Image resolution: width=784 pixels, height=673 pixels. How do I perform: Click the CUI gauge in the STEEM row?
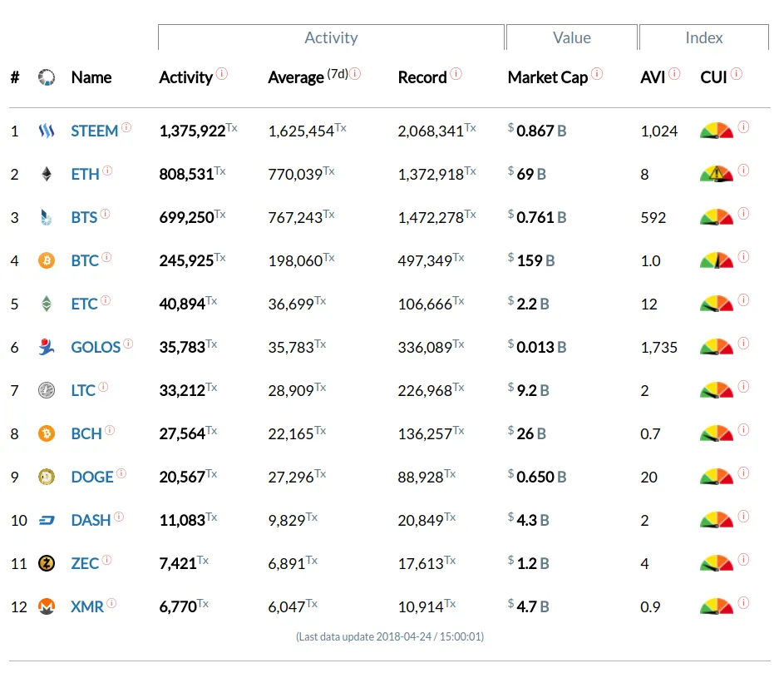(x=717, y=131)
